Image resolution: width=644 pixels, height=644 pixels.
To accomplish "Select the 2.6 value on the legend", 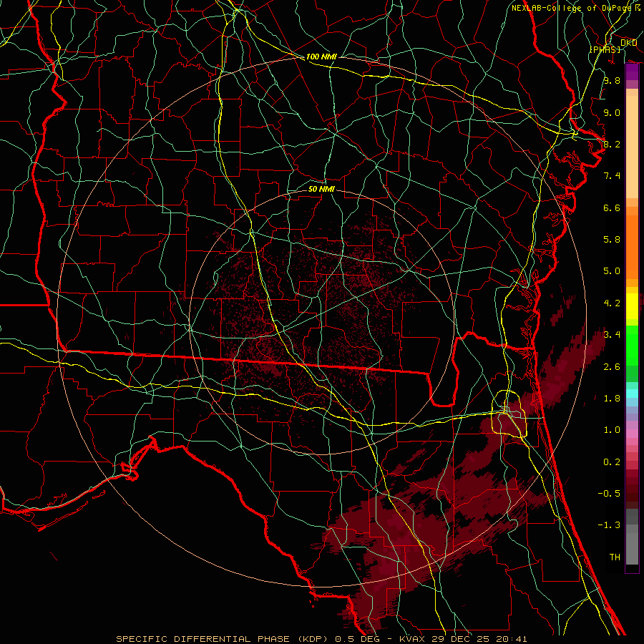I will point(612,367).
